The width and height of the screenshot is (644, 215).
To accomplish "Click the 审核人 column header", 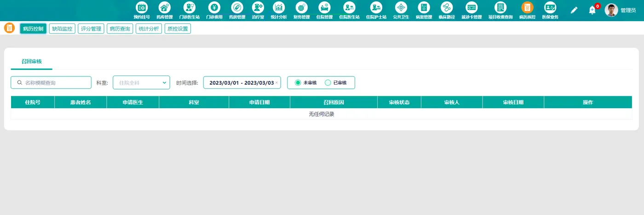I will click(452, 102).
